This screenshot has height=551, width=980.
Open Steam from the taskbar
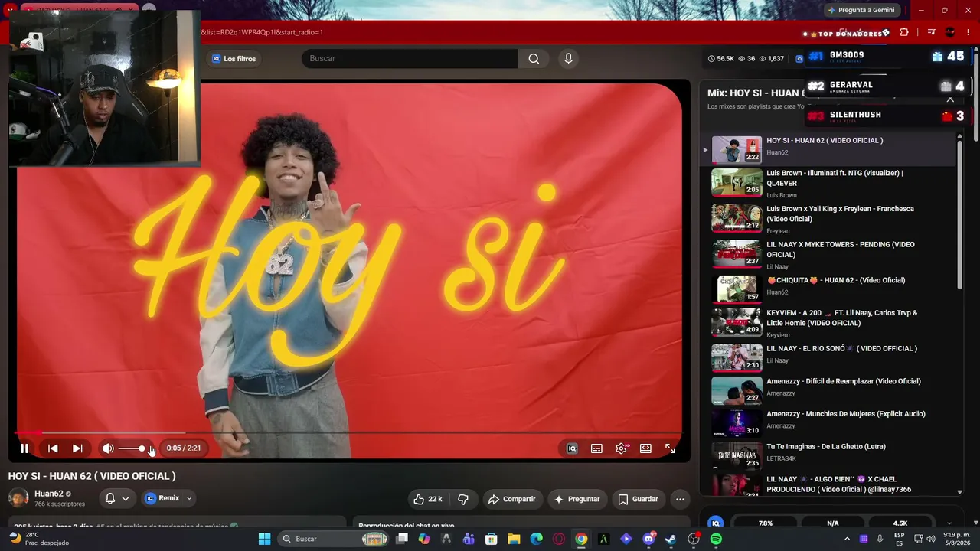coord(671,539)
